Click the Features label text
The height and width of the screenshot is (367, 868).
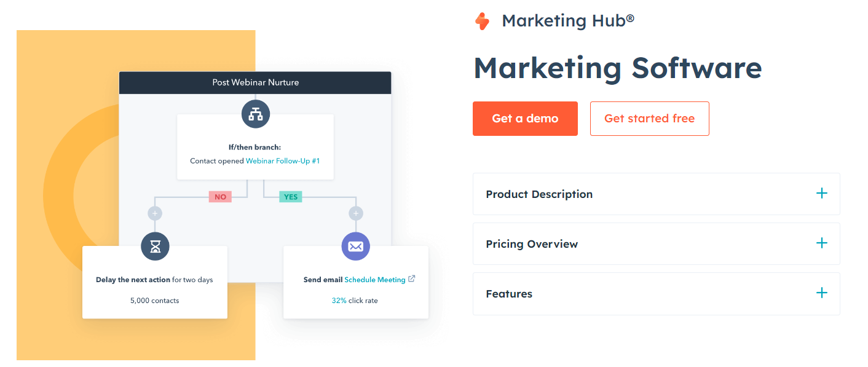click(x=509, y=294)
